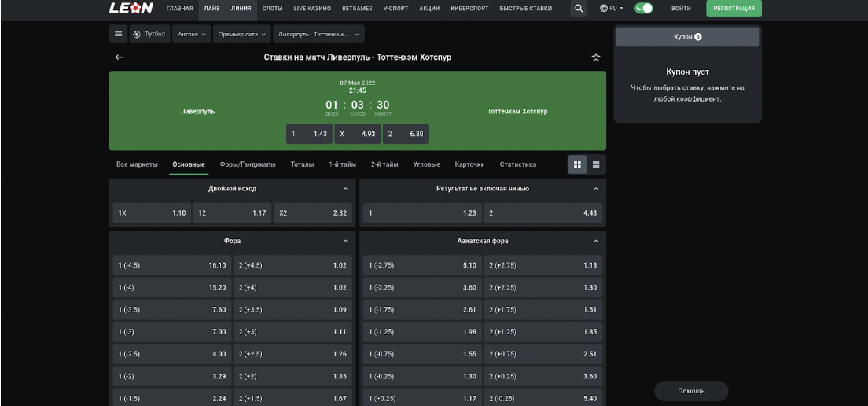Open the Купон tab
Viewport: 868px width, 406px height.
(687, 37)
